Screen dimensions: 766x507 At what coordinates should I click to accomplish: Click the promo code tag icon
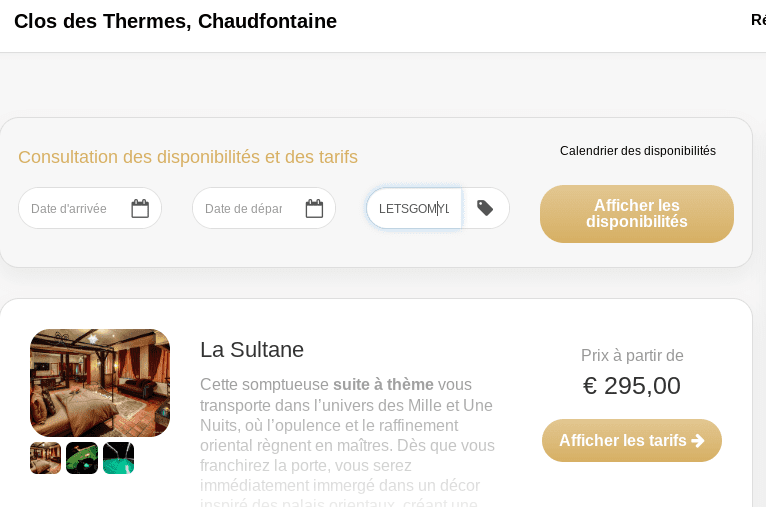pyautogui.click(x=485, y=208)
